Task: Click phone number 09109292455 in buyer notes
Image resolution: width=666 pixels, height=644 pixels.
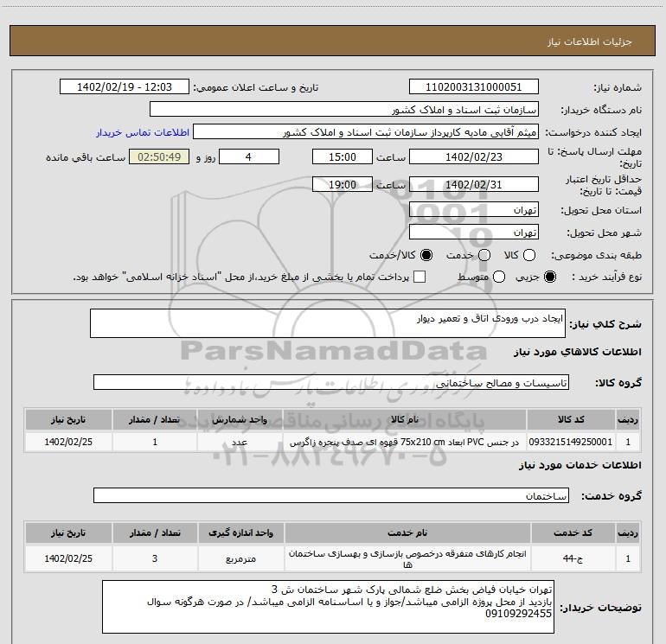Action: click(x=519, y=614)
